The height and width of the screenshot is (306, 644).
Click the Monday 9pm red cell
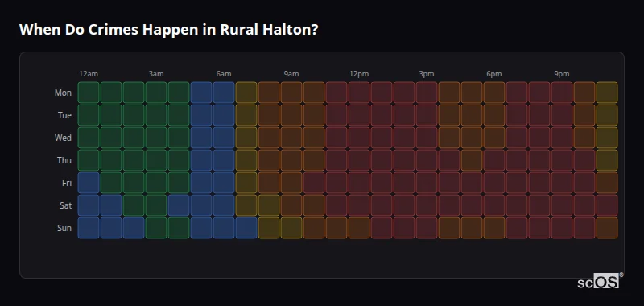coord(562,93)
